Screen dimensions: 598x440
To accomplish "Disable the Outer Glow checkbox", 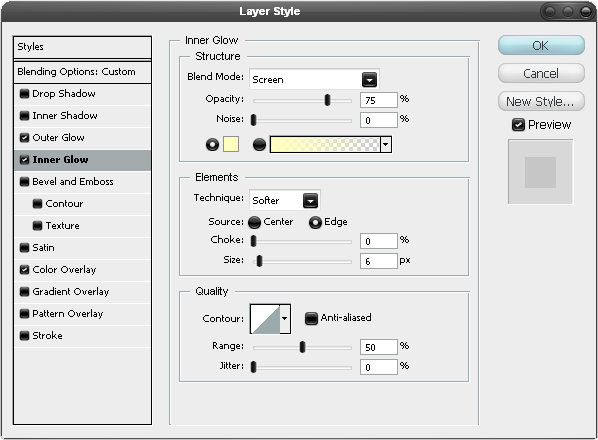I will tap(24, 138).
